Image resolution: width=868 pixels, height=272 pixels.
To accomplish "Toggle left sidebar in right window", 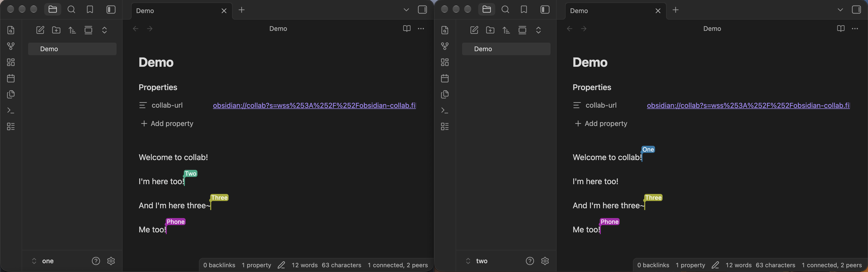I will tap(545, 10).
